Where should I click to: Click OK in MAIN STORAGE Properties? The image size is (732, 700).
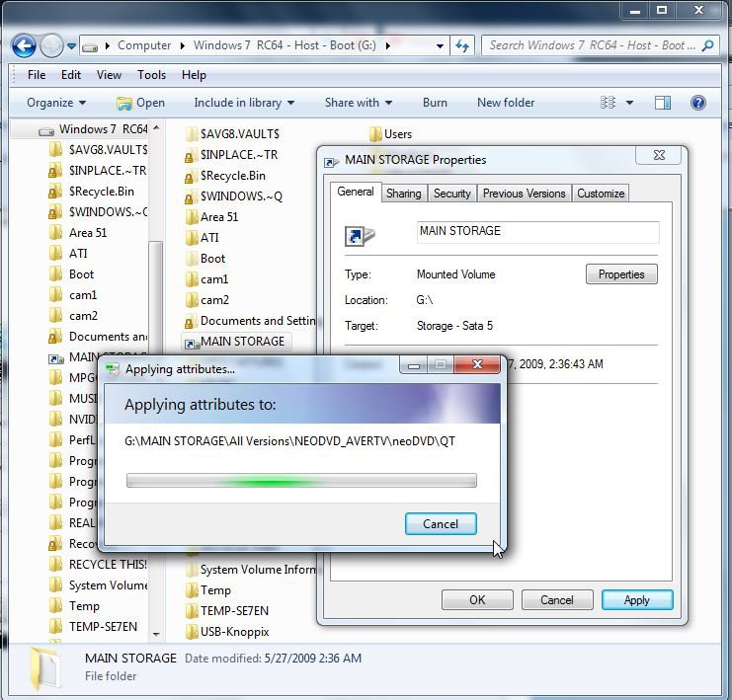point(477,599)
